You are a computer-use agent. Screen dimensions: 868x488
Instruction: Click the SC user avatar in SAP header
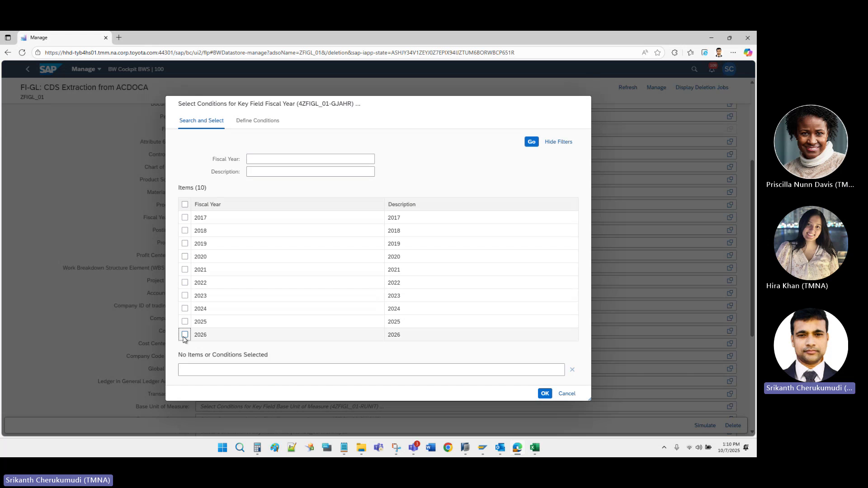tap(729, 69)
